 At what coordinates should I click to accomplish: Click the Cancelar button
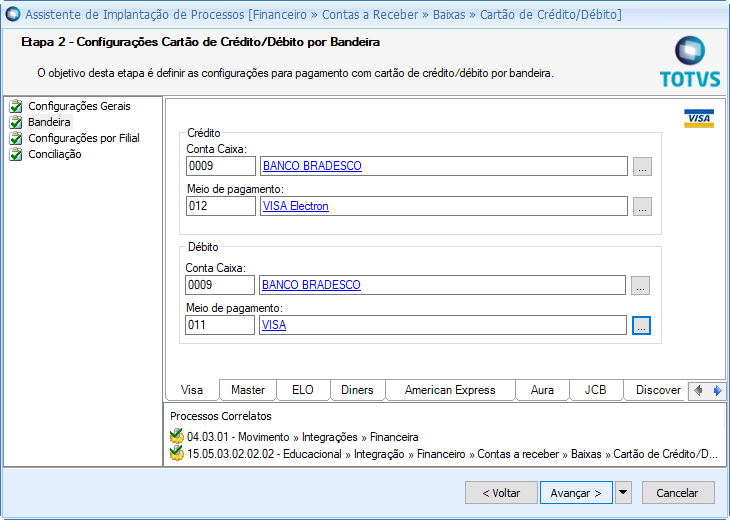pyautogui.click(x=677, y=493)
